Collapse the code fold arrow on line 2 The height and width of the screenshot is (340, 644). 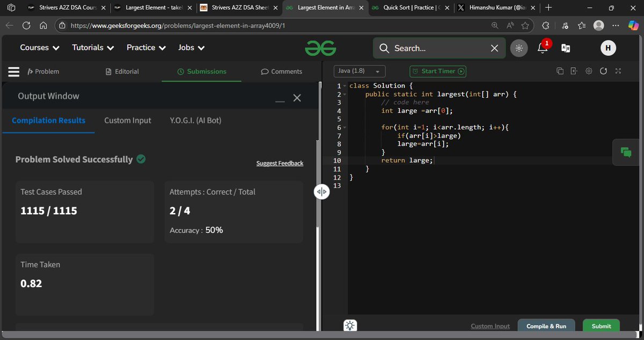pyautogui.click(x=345, y=95)
